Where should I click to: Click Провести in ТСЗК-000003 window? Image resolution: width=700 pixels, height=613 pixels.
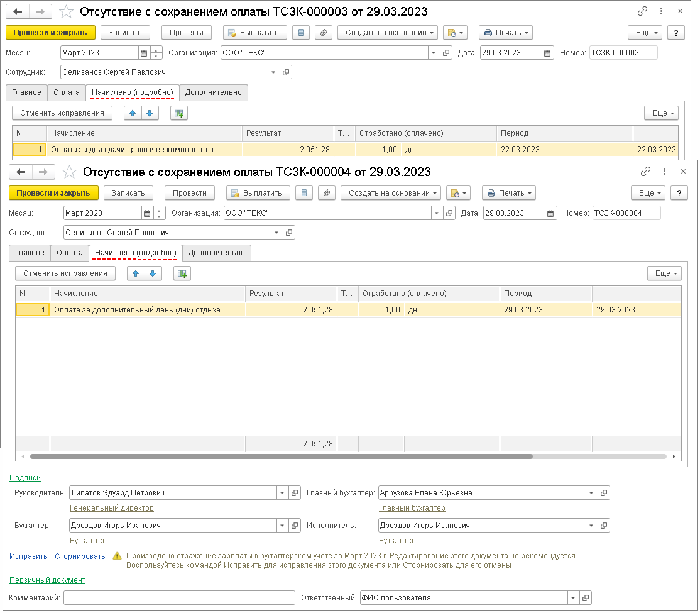click(187, 33)
